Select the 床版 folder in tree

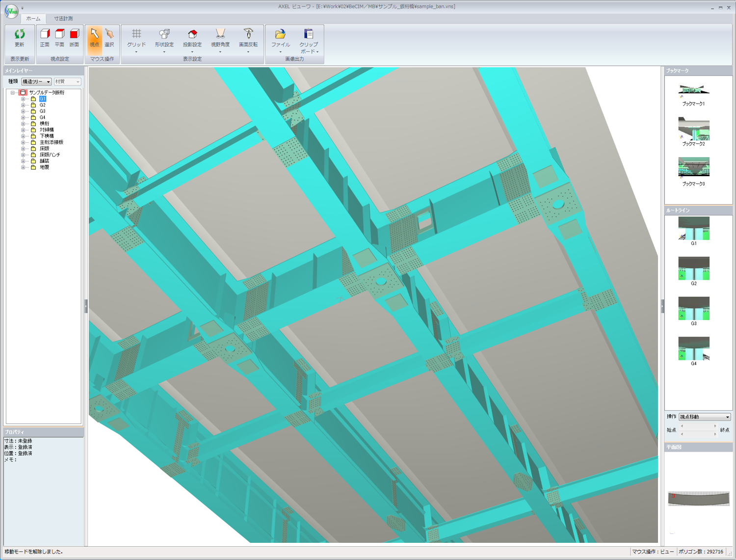pos(44,149)
